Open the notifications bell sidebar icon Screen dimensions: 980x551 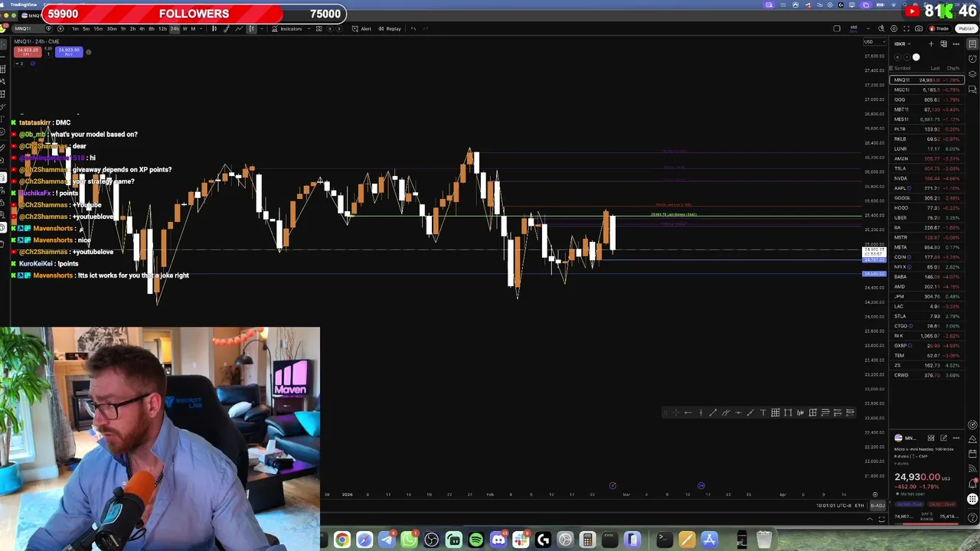pos(972,484)
